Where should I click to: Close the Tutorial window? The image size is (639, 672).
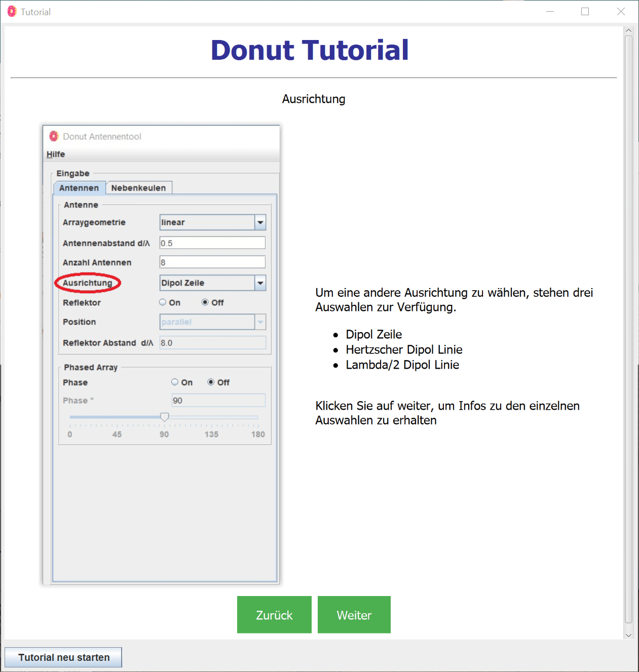pos(620,12)
